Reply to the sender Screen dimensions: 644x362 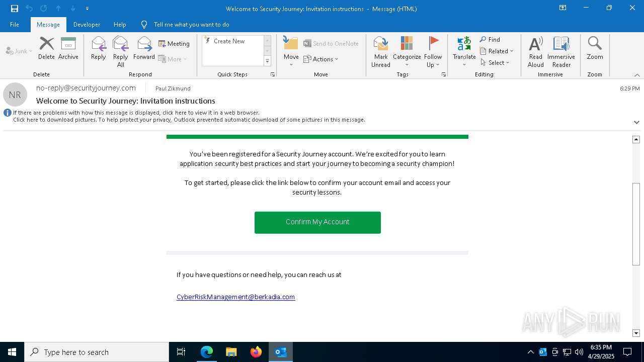(x=99, y=48)
